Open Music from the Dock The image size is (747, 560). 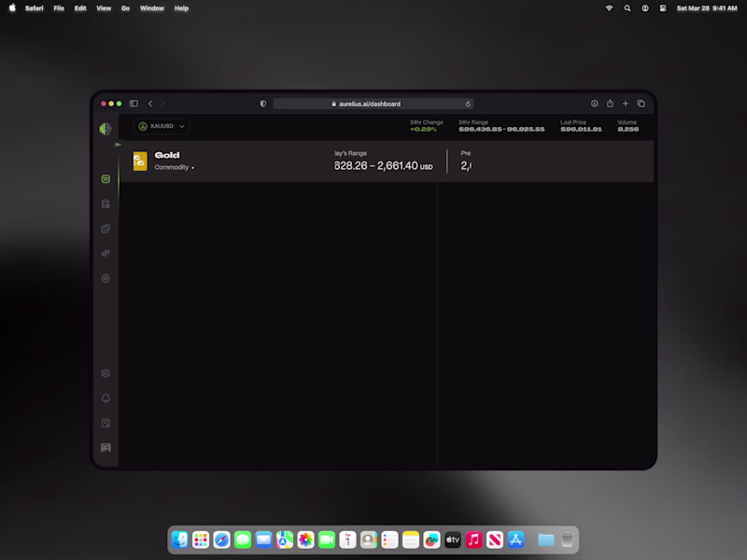coord(473,539)
